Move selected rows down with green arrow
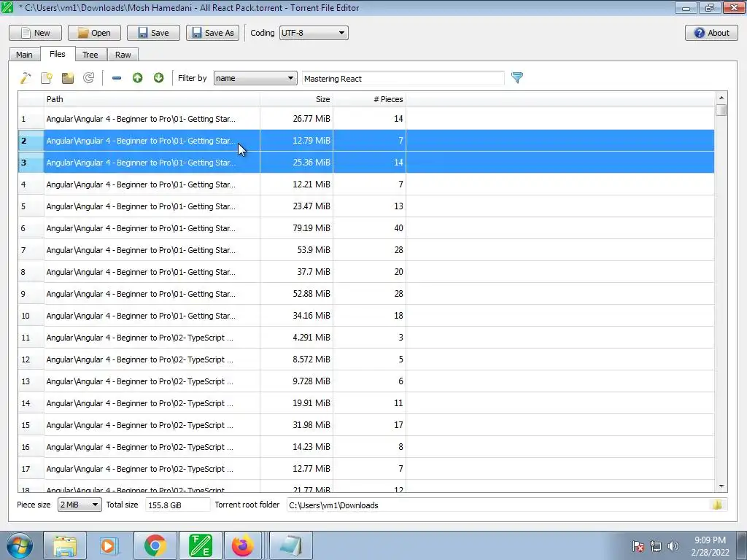Screen dimensions: 747x560 (158, 77)
